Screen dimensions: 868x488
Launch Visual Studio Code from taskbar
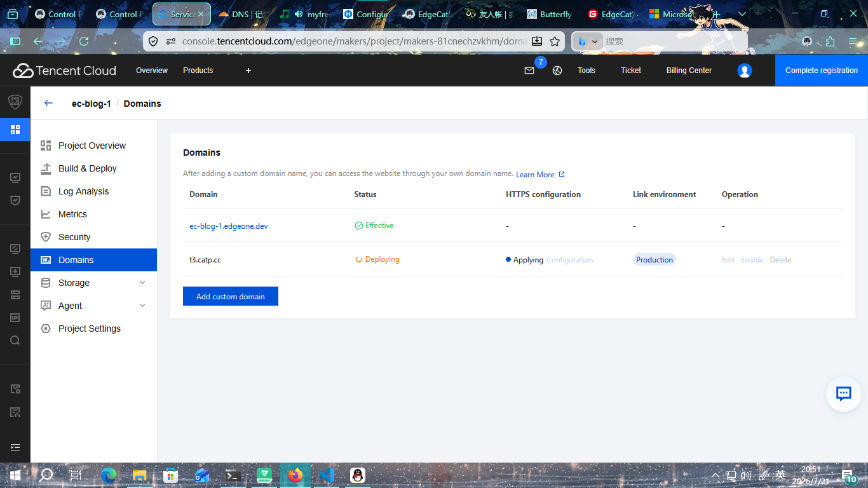327,475
